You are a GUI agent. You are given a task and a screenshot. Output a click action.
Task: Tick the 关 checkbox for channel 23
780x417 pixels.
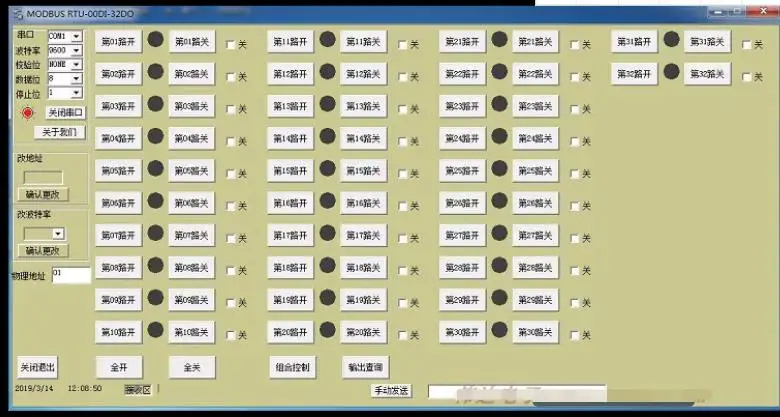coord(575,109)
